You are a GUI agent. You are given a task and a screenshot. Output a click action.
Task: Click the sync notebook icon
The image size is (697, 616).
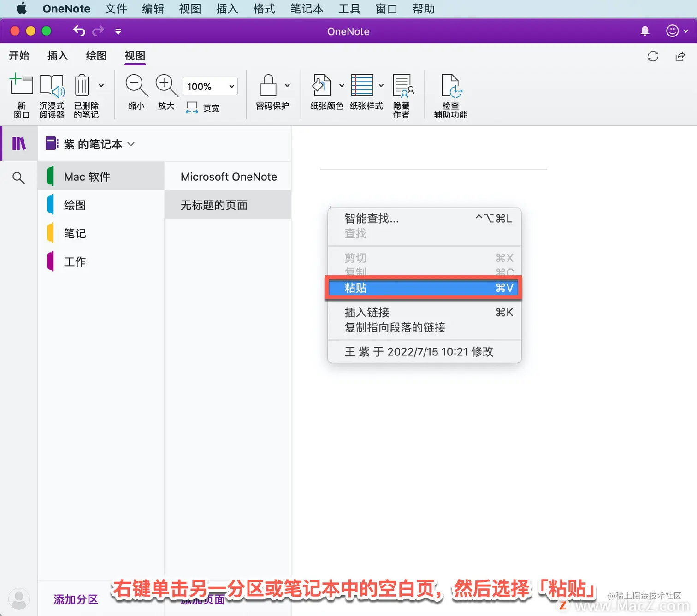coord(653,56)
